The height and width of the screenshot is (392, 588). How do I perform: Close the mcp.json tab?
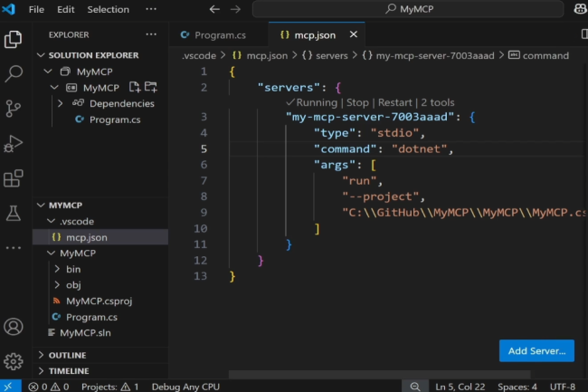click(x=353, y=35)
